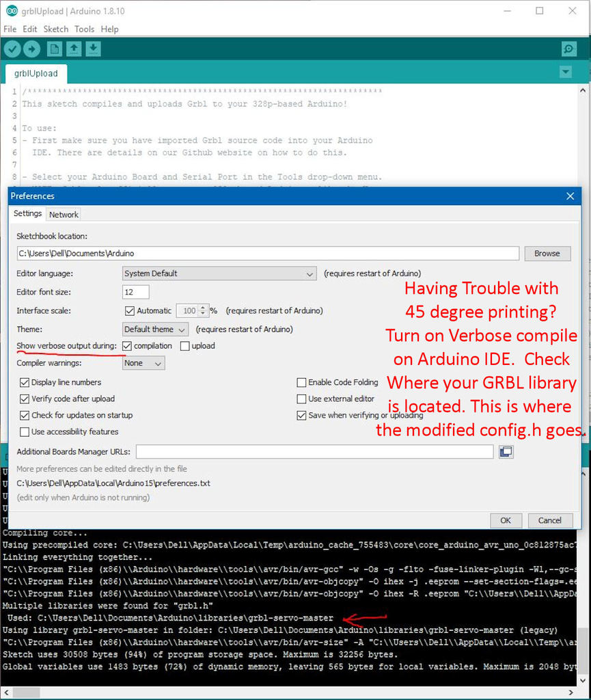Open the Compiler warnings dropdown
Viewport: 591px width, 700px height.
[143, 364]
